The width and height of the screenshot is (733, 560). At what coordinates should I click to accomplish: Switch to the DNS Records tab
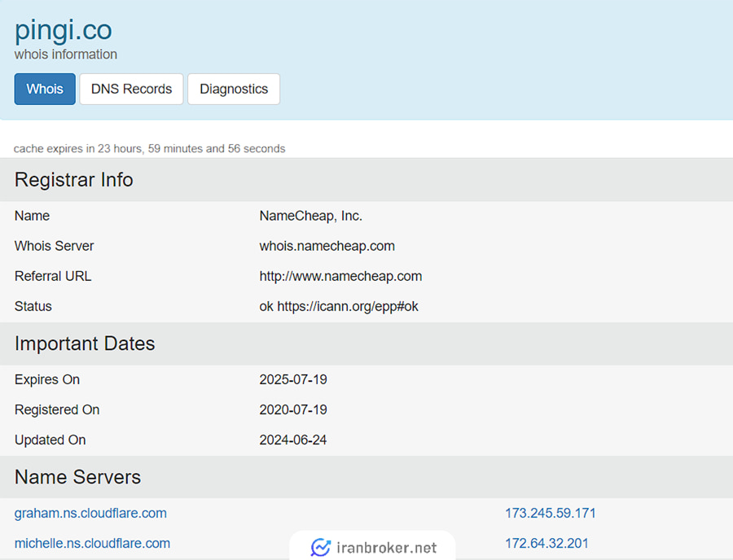pyautogui.click(x=131, y=89)
